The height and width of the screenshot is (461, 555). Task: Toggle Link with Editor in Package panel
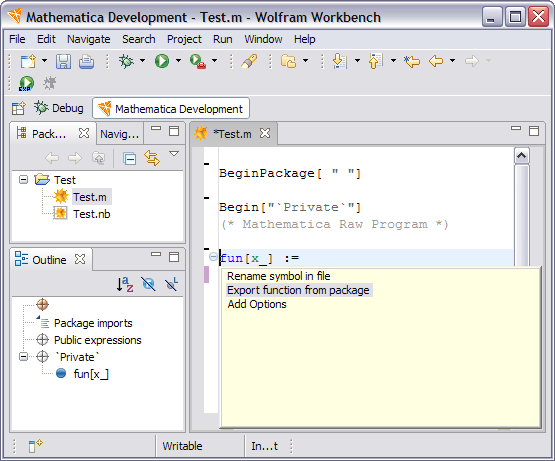pos(152,158)
